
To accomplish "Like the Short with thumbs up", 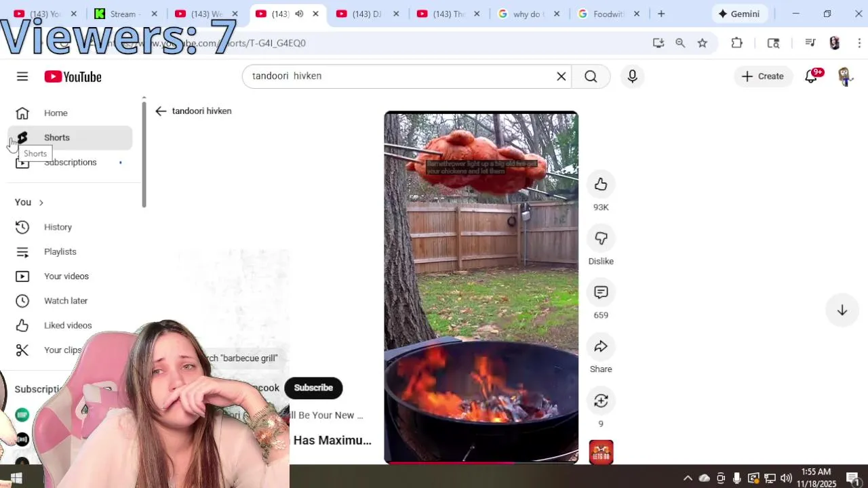I will coord(601,184).
